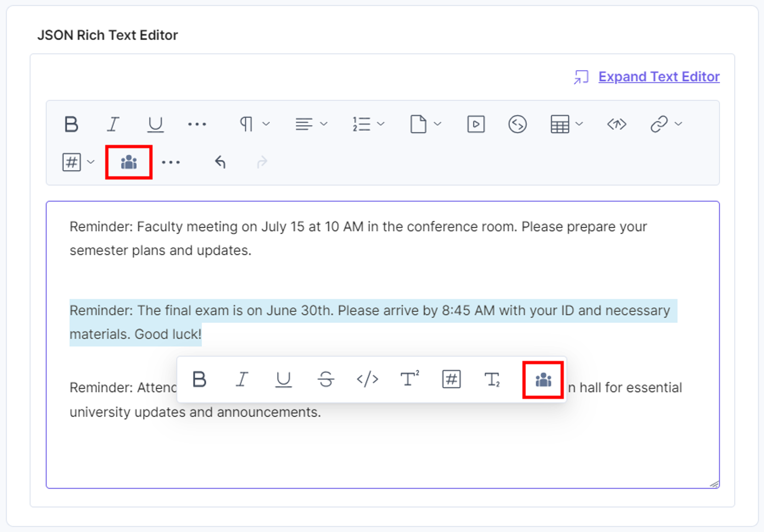Click the "JSON Rich Text Editor" label
This screenshot has width=764, height=532.
pyautogui.click(x=107, y=35)
